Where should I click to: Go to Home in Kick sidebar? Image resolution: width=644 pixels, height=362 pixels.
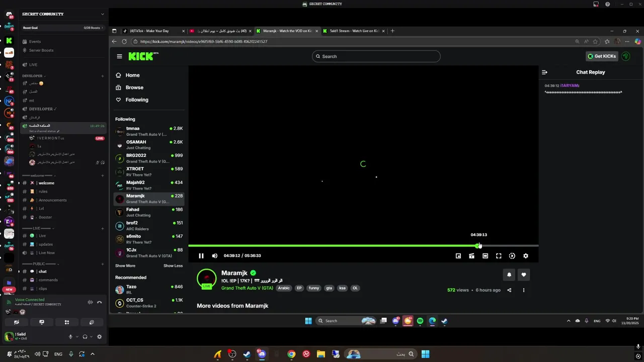click(x=128, y=75)
